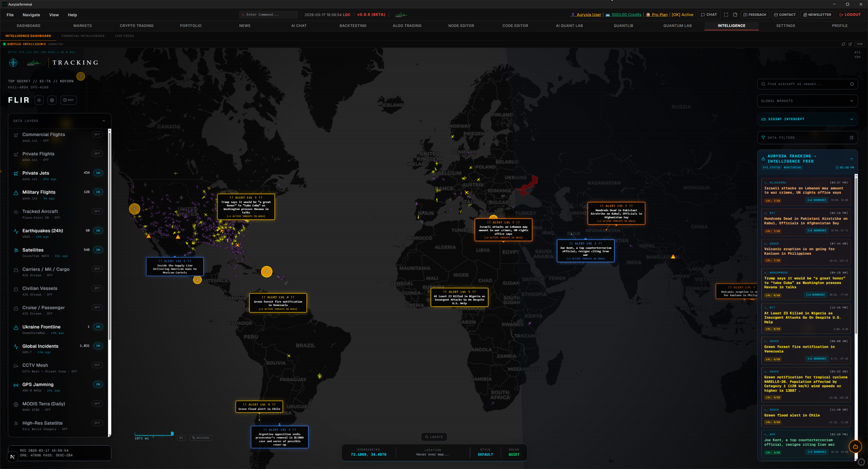
Task: Click the FLIR brightness sun icon
Action: [x=39, y=100]
